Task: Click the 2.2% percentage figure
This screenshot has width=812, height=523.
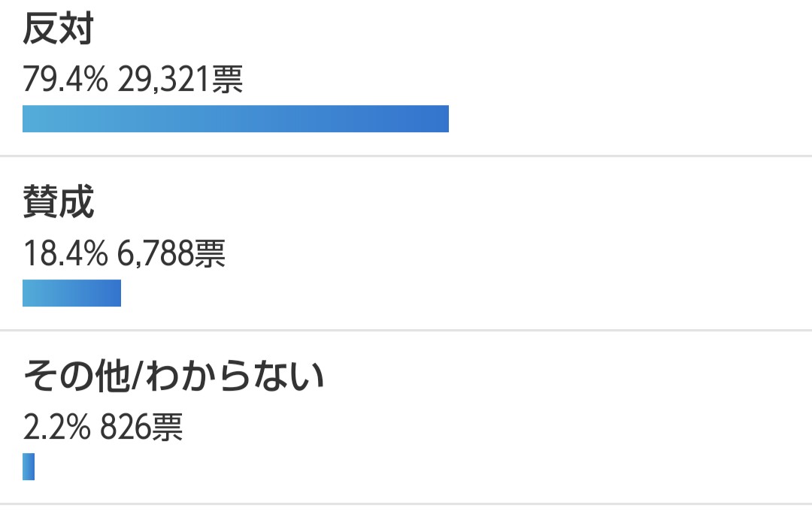Action: (56, 428)
